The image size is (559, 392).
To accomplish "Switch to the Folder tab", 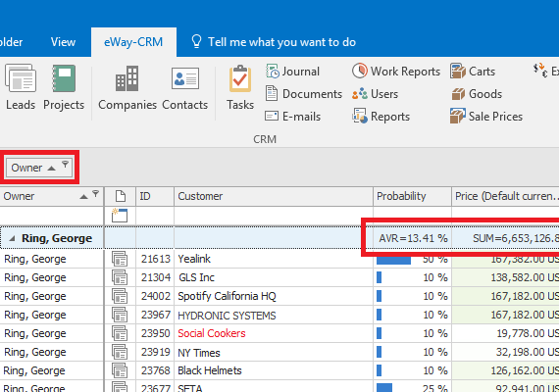I will (12, 42).
